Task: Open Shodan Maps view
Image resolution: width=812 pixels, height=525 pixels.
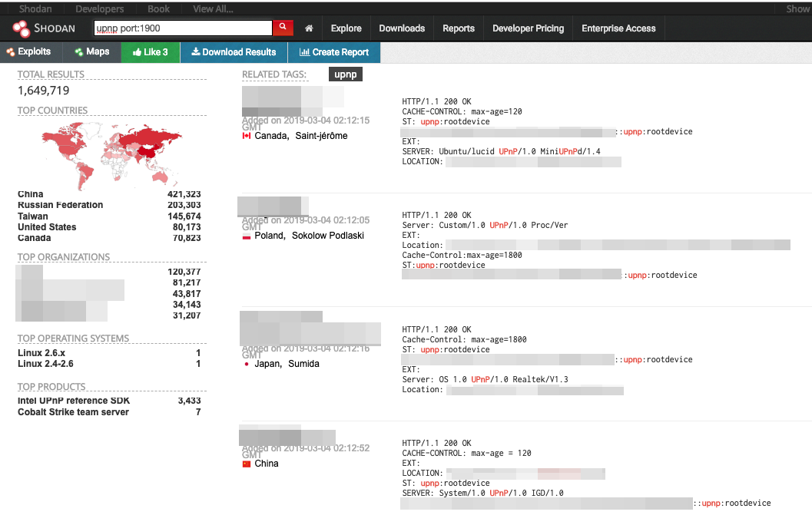Action: 92,52
